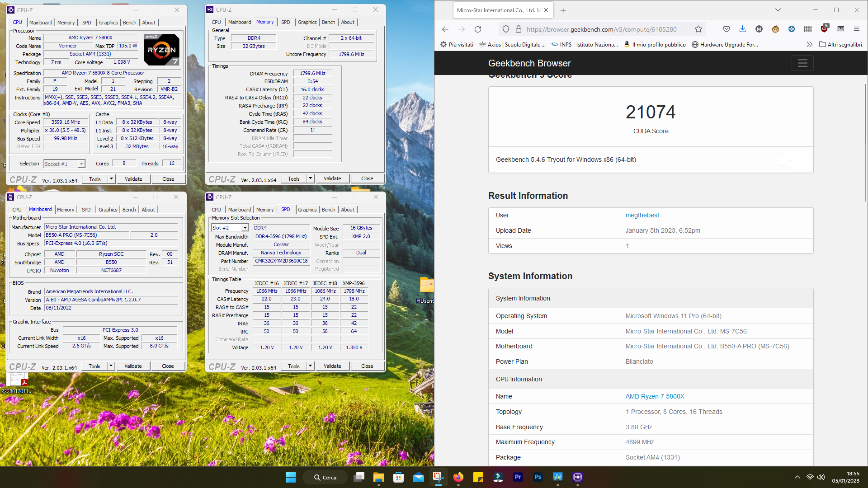Open Mail app on the taskbar
868x488 pixels.
coord(419,477)
